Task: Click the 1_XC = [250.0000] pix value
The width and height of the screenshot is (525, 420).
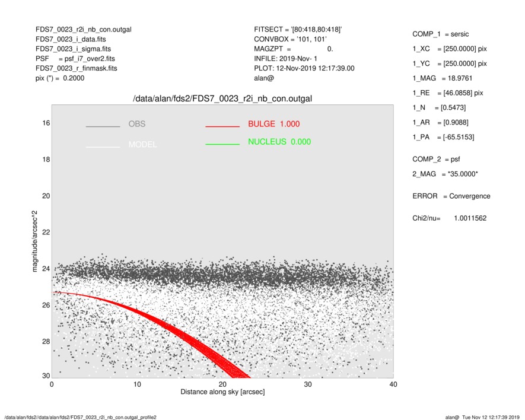Action: [449, 49]
